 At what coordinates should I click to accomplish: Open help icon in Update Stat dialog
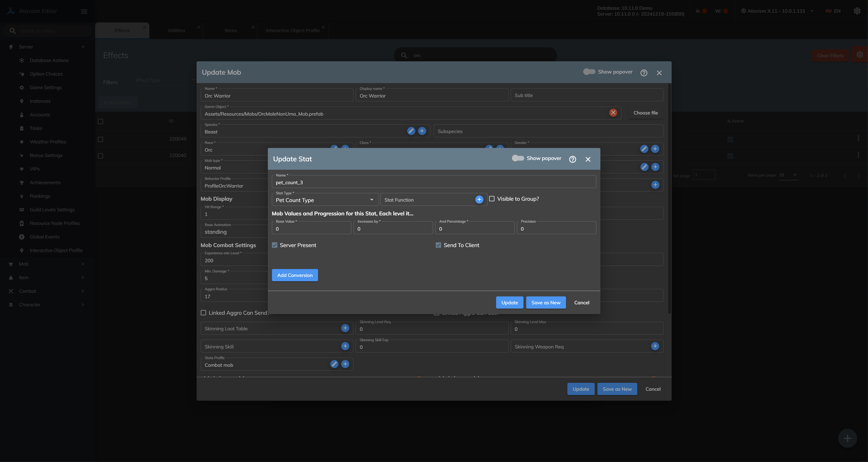(573, 159)
